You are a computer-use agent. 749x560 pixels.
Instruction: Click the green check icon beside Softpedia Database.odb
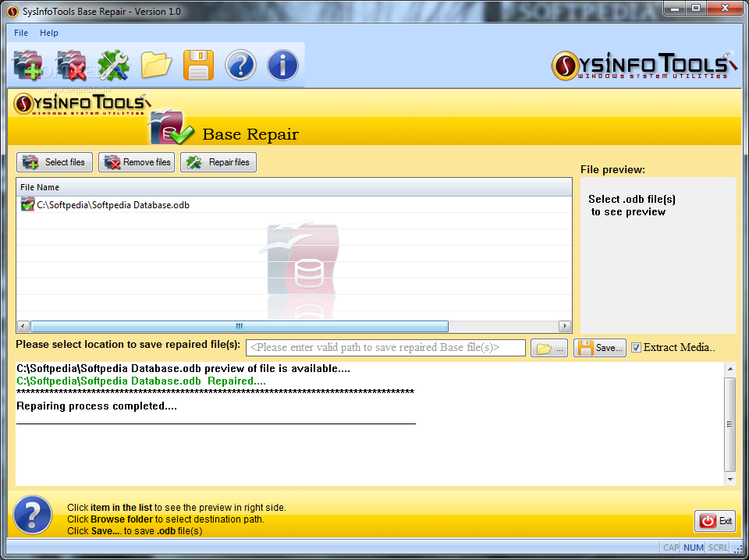coord(27,204)
